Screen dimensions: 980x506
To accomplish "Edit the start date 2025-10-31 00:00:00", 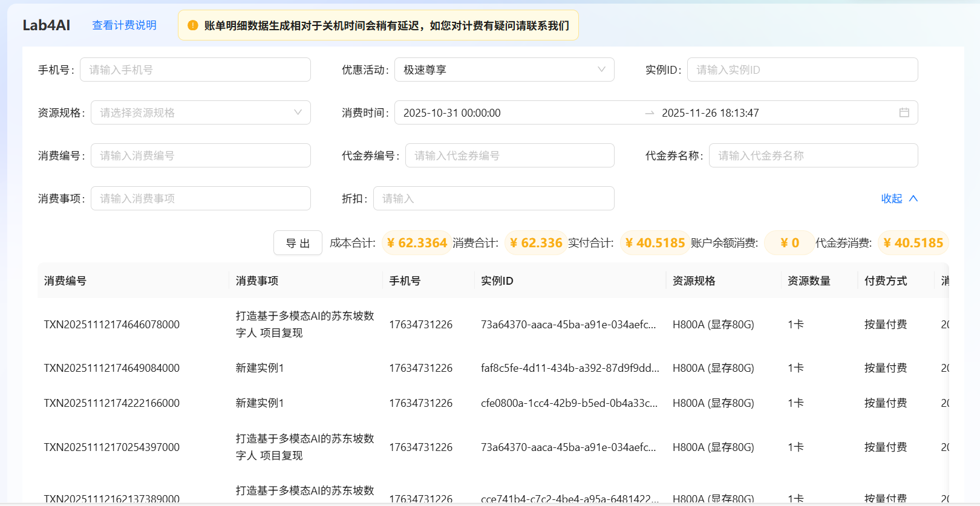I will click(452, 113).
